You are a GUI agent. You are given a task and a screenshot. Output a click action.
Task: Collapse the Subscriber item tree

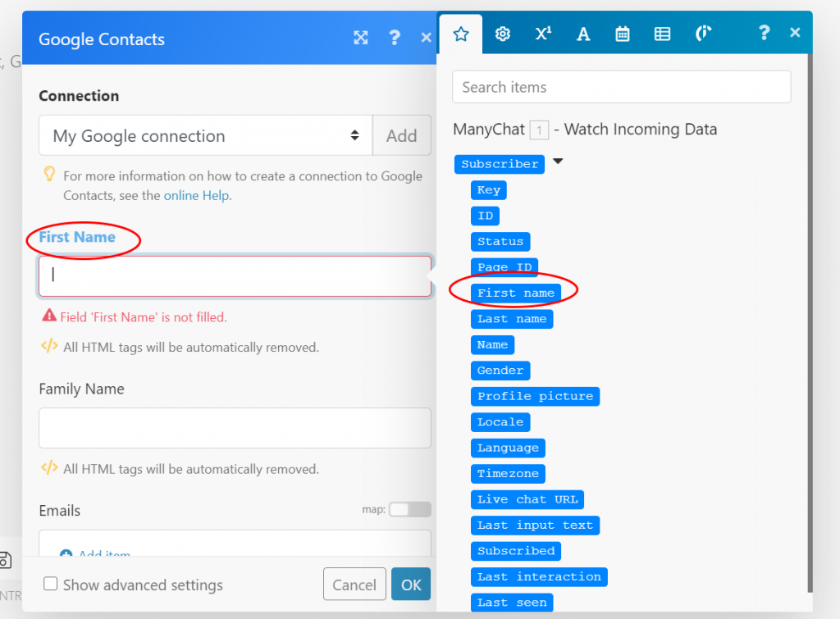[x=558, y=162]
